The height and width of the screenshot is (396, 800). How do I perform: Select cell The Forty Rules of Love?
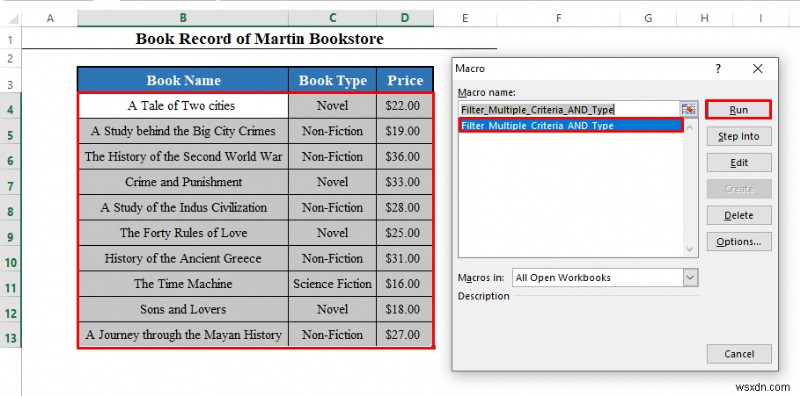(183, 233)
